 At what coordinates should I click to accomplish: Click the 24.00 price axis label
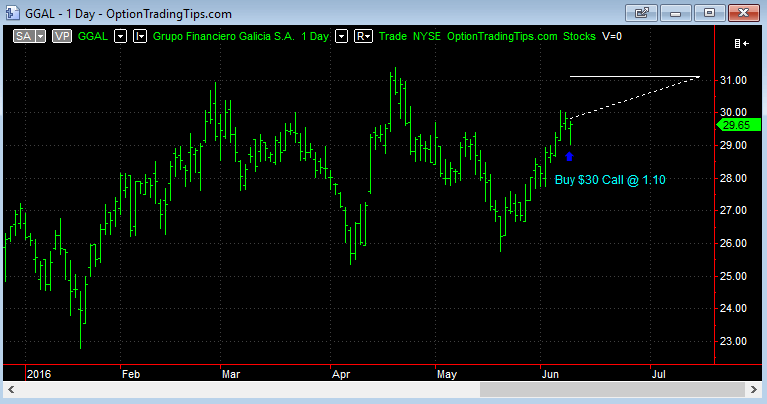coord(733,308)
